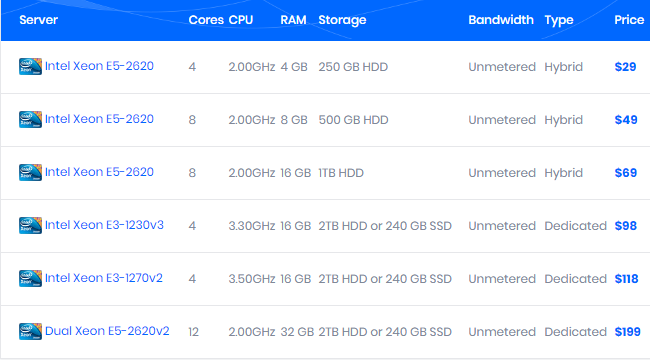Image resolution: width=650 pixels, height=360 pixels.
Task: Click the Bandwidth column header
Action: pos(501,20)
